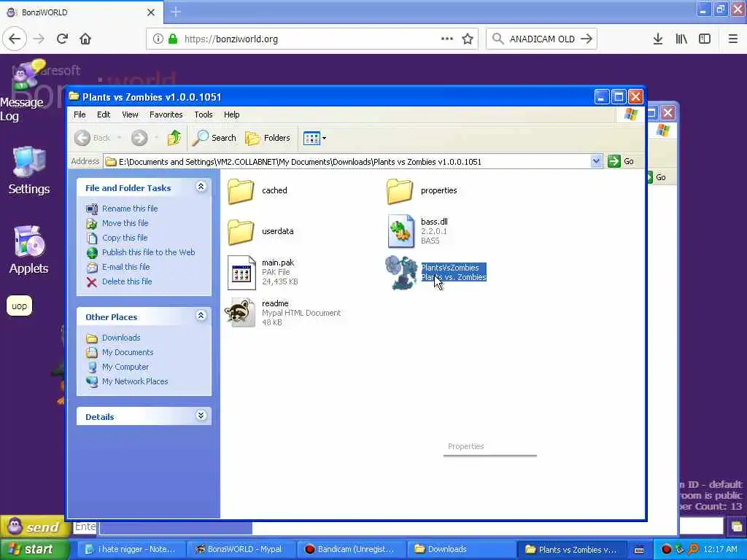Screen dimensions: 747x560
Task: Select the PlantsVsZombies executable icon
Action: click(401, 273)
